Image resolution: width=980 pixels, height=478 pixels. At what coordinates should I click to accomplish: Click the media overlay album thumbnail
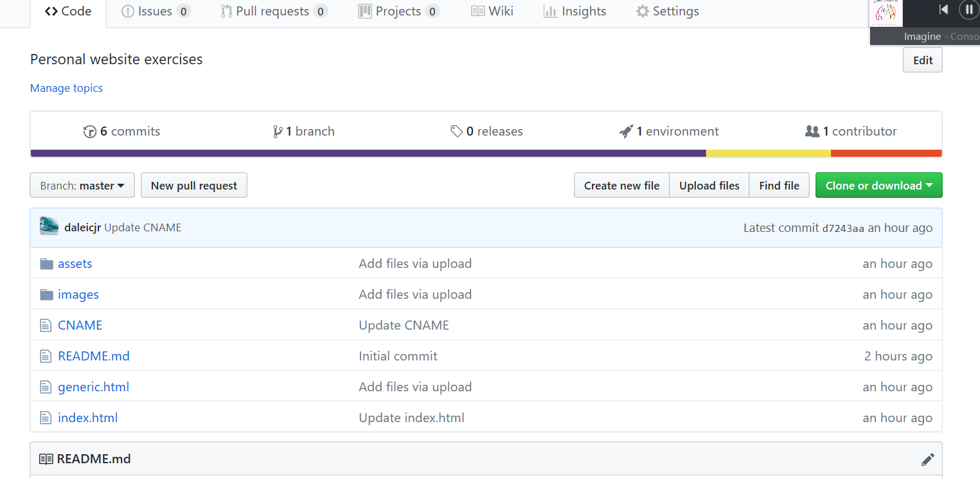(x=886, y=13)
